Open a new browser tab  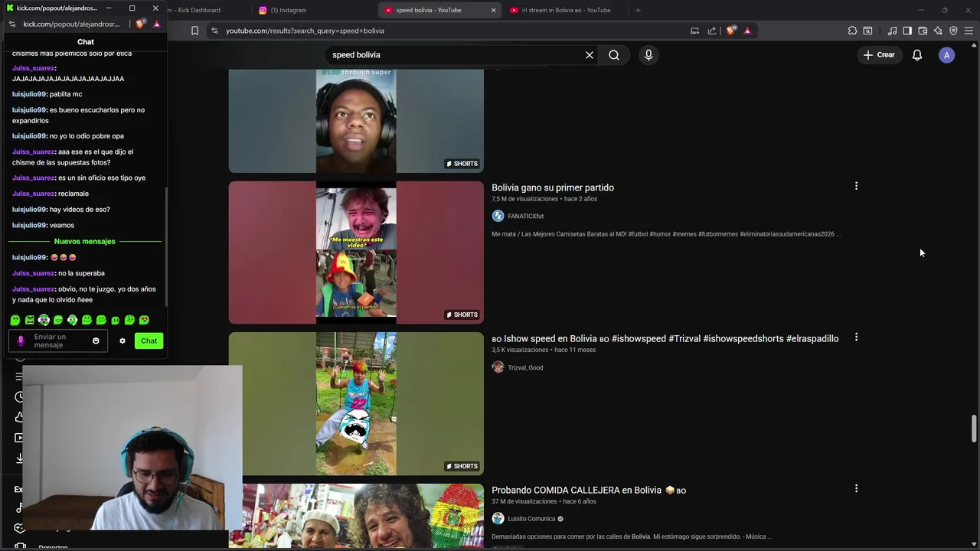[638, 10]
